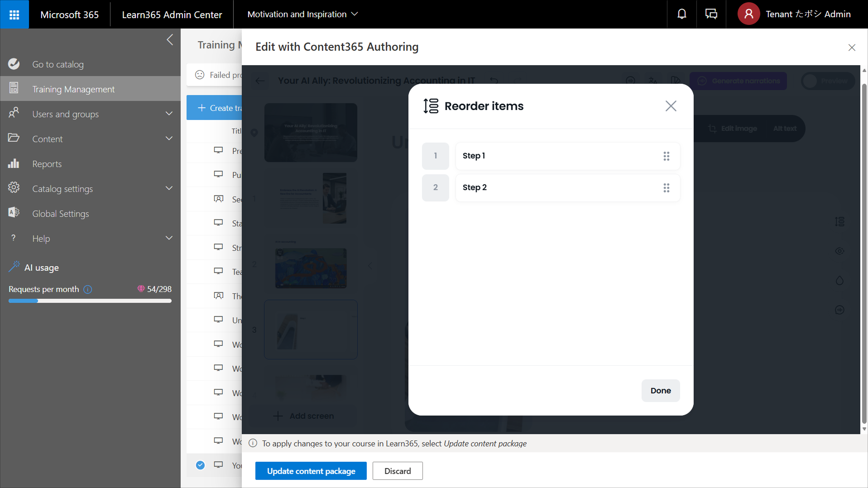868x488 pixels.
Task: Open Reports in the sidebar
Action: coord(47,164)
